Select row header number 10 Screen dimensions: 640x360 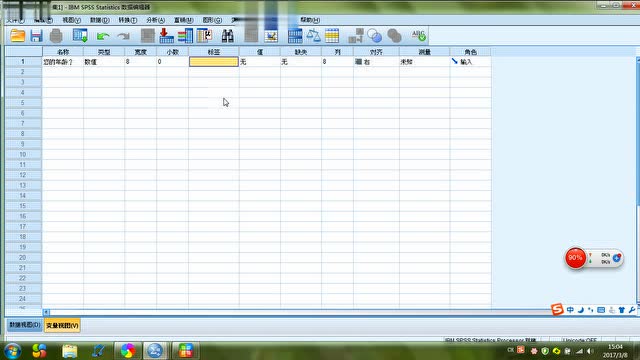(x=23, y=154)
